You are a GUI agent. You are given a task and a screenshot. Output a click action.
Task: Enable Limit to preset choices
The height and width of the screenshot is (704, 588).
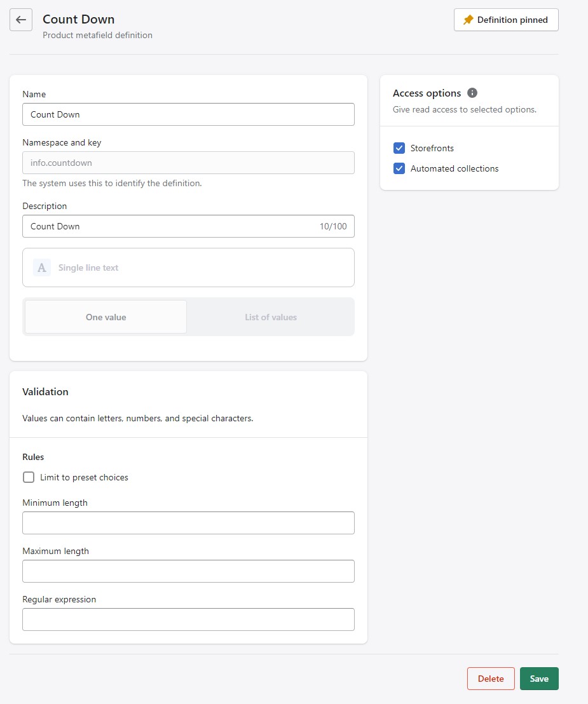(x=29, y=477)
